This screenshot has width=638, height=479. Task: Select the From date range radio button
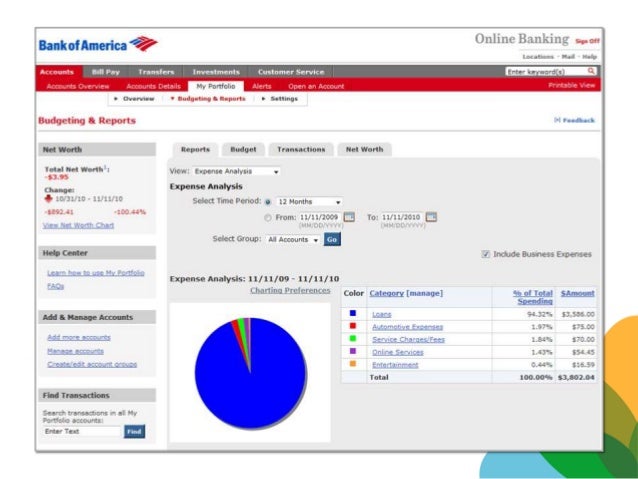(x=268, y=218)
